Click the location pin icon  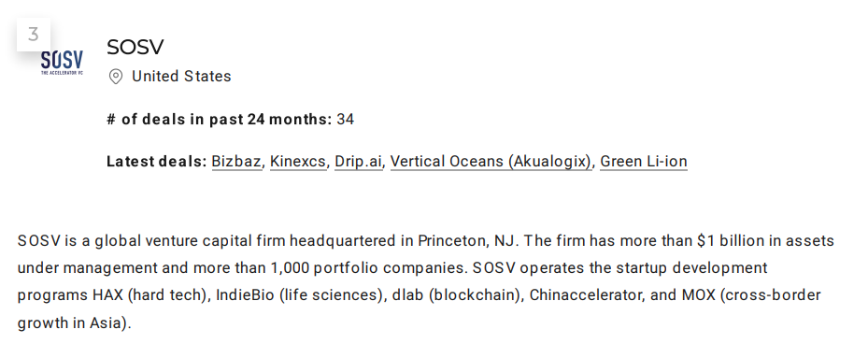click(116, 77)
